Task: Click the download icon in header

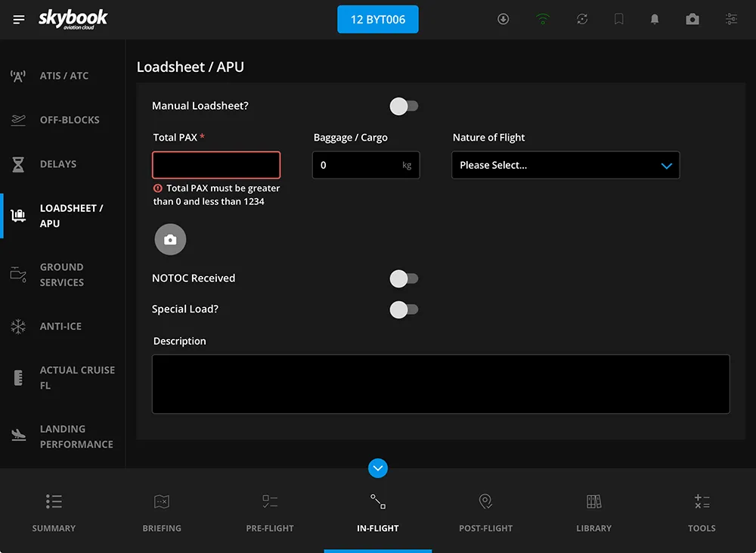Action: 503,19
